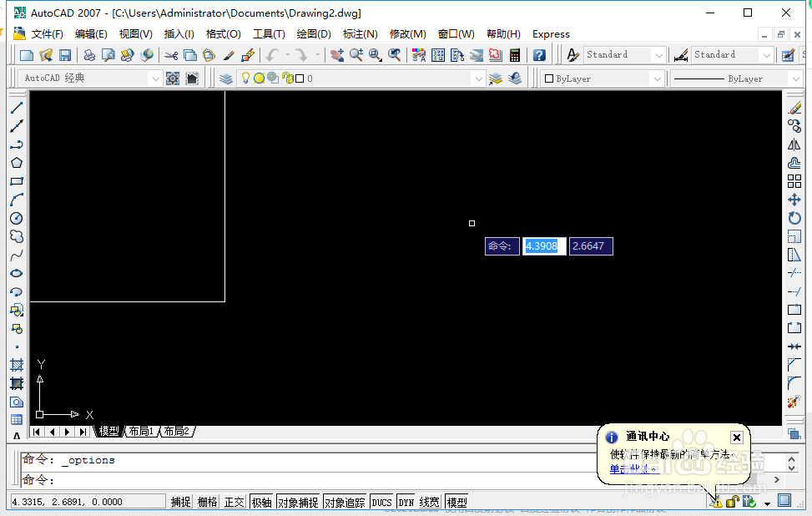Viewport: 812px width, 516px height.
Task: Close the 通讯中心 notification balloon
Action: point(736,438)
